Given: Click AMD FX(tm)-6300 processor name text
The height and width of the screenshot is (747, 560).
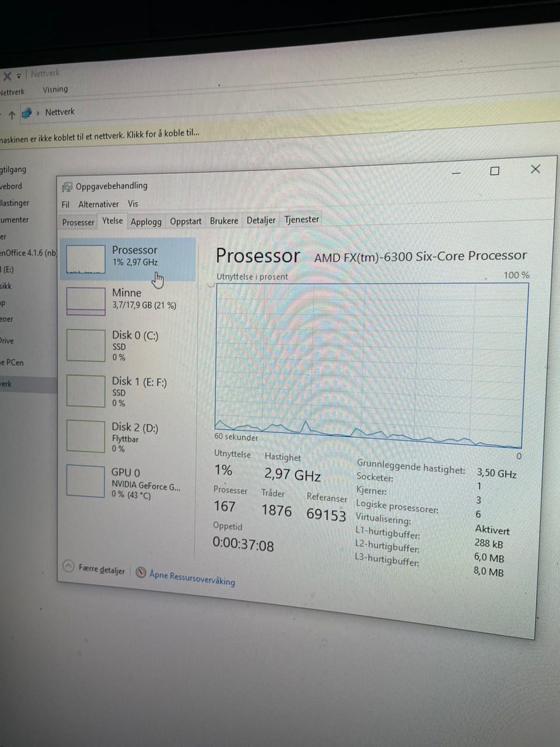Looking at the screenshot, I should [421, 256].
